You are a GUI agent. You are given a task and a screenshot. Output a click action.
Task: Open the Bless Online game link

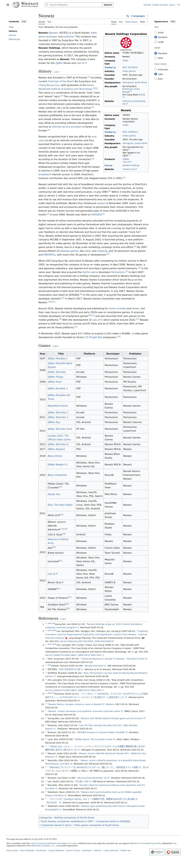coord(55,456)
